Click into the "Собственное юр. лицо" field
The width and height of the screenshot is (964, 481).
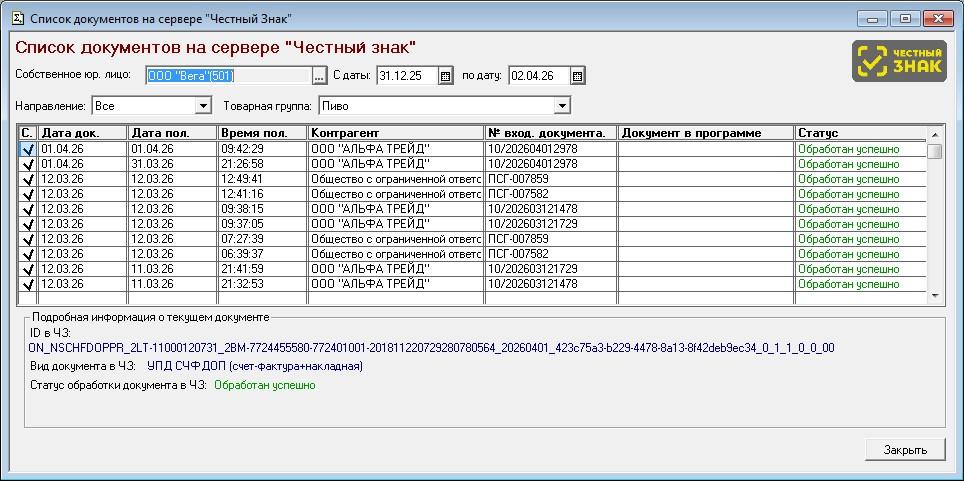(229, 76)
